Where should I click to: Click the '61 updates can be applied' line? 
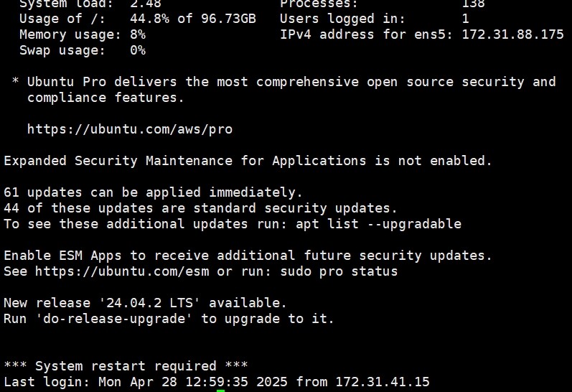153,192
